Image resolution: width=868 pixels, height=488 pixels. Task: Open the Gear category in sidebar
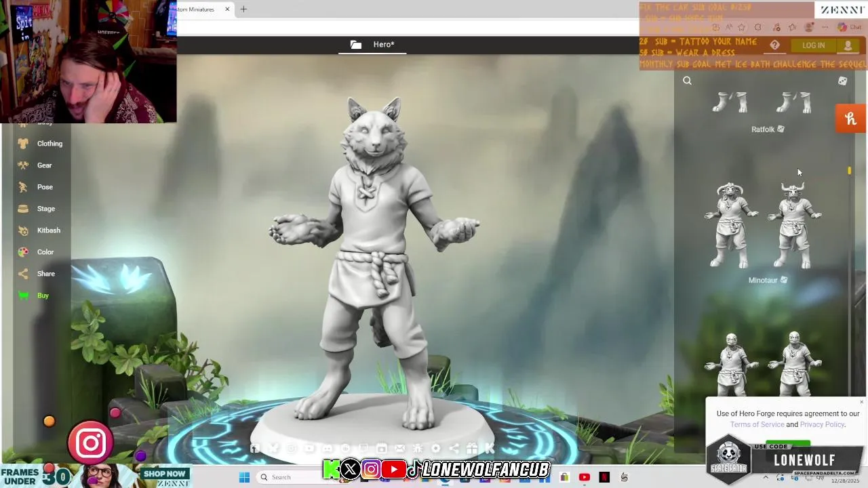[35, 165]
